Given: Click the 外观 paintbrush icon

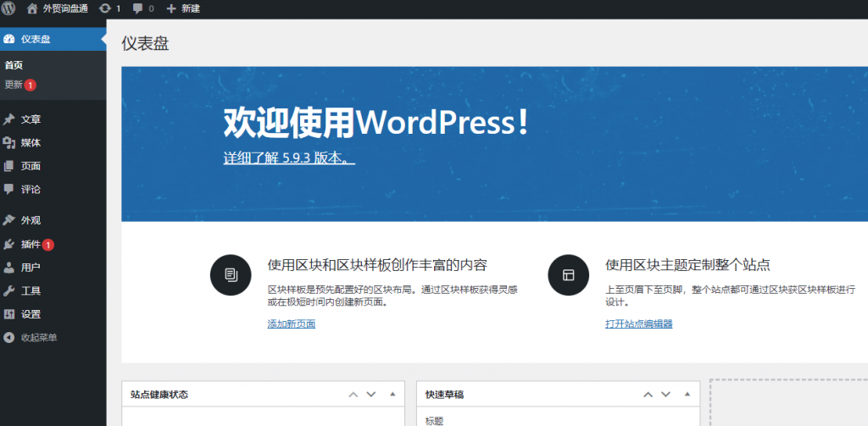Looking at the screenshot, I should 8,220.
